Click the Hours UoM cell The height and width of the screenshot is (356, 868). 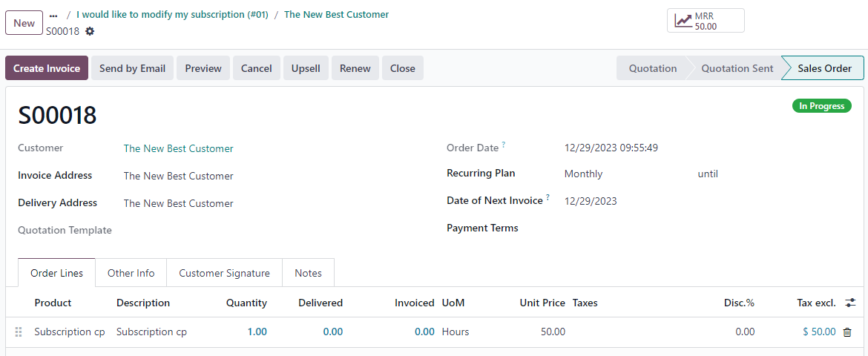click(x=455, y=332)
